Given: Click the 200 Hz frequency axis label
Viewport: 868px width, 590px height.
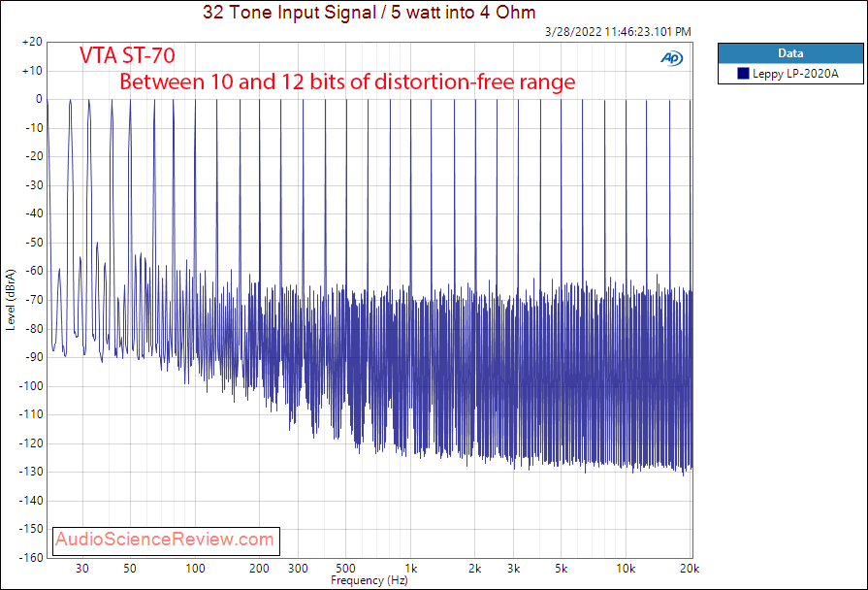Looking at the screenshot, I should [x=259, y=569].
